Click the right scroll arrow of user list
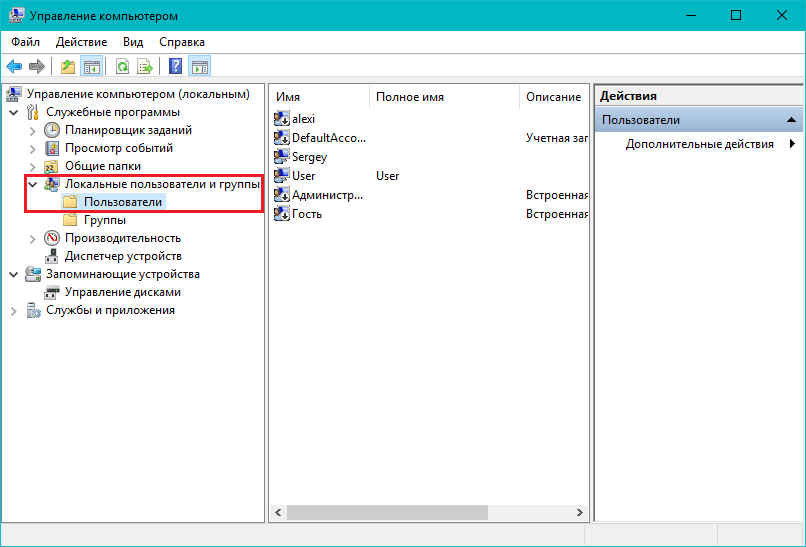Image resolution: width=806 pixels, height=547 pixels. pos(580,513)
